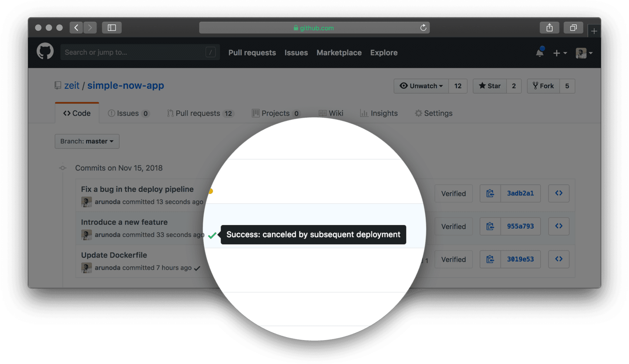This screenshot has width=629, height=364.
Task: Click the Safari share icon
Action: tap(549, 28)
